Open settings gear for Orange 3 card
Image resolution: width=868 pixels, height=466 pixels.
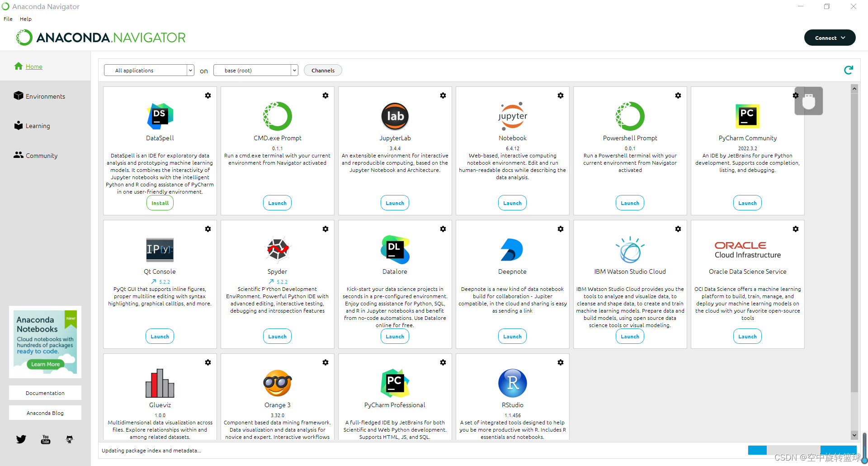325,362
